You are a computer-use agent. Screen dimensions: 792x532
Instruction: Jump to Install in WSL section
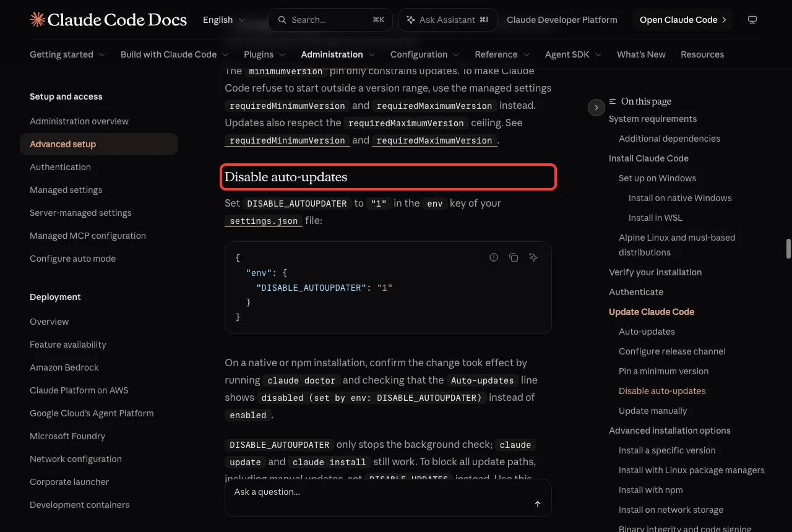coord(655,218)
